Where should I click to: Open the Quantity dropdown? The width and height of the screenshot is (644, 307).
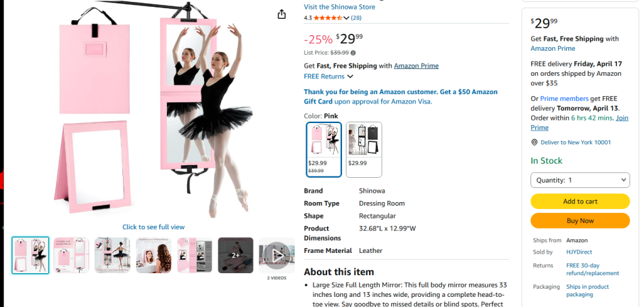point(580,181)
